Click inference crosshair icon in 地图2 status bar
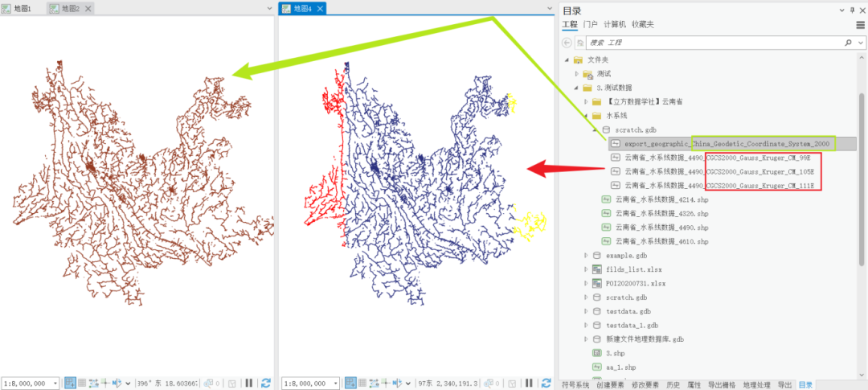Image resolution: width=868 pixels, height=390 pixels. click(x=105, y=383)
